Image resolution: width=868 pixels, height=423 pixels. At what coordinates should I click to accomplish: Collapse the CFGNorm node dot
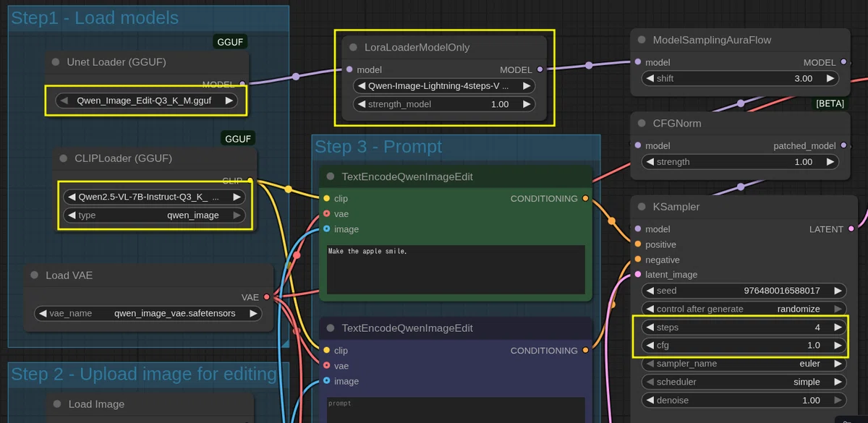(x=642, y=124)
